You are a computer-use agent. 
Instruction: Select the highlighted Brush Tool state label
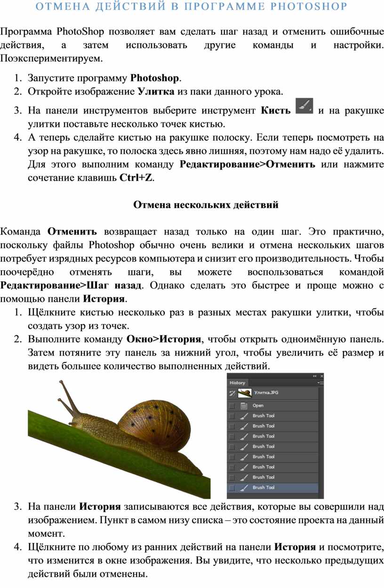264,488
